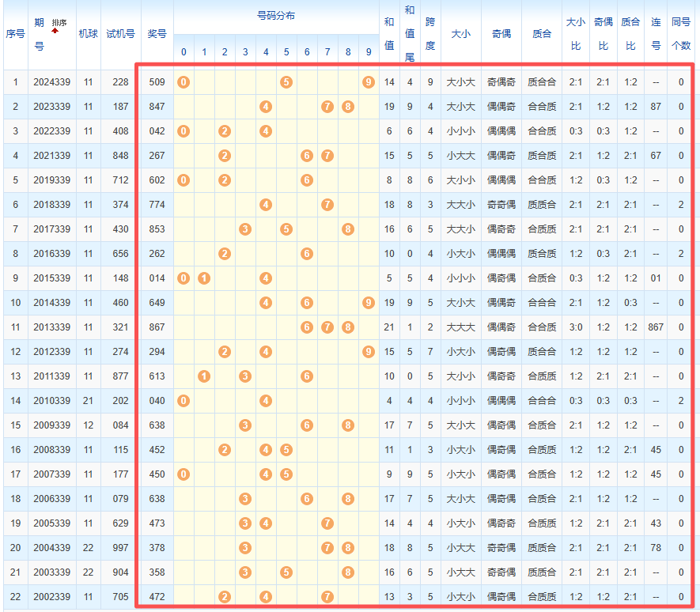Click 大小 value 大大大 in row 2013339
Viewport: 700px width, 612px height.
[461, 327]
